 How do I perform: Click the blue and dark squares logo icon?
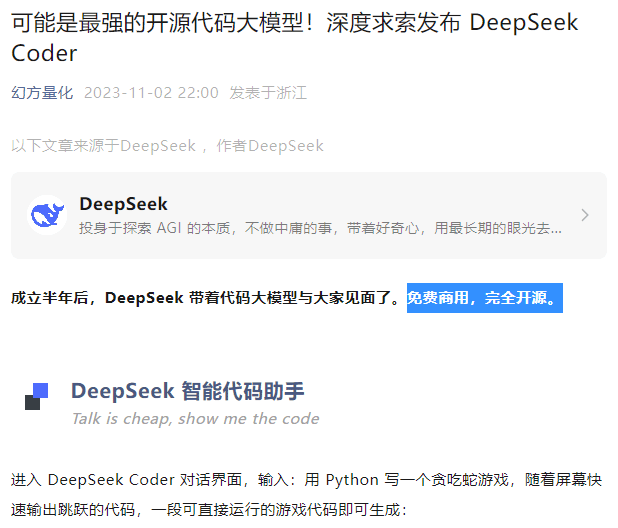(37, 396)
